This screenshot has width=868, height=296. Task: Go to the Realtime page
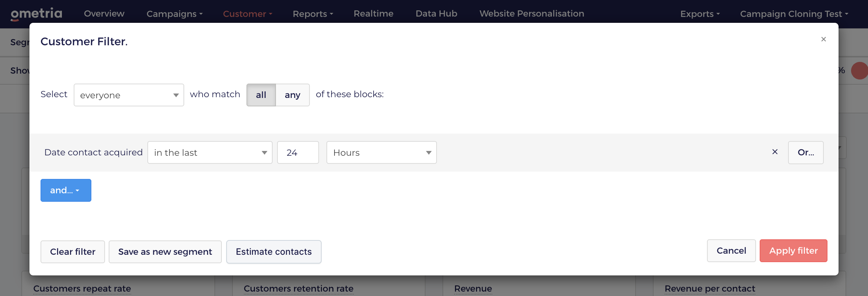pyautogui.click(x=374, y=14)
